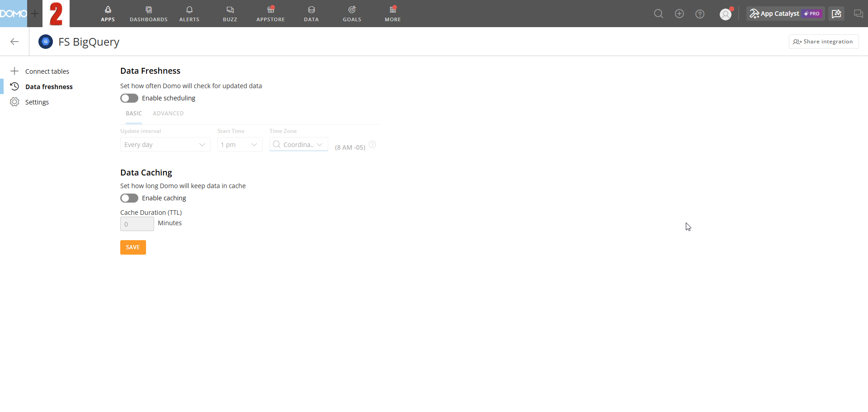This screenshot has width=868, height=412.
Task: Open the number 2 company logo tile
Action: [56, 14]
